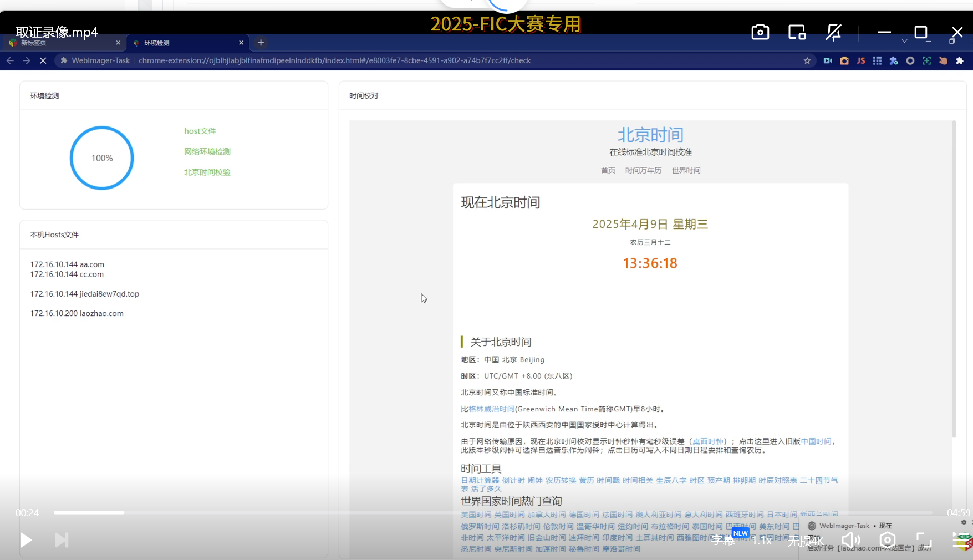
Task: Open the Chrome extensions puzzle menu
Action: (960, 60)
